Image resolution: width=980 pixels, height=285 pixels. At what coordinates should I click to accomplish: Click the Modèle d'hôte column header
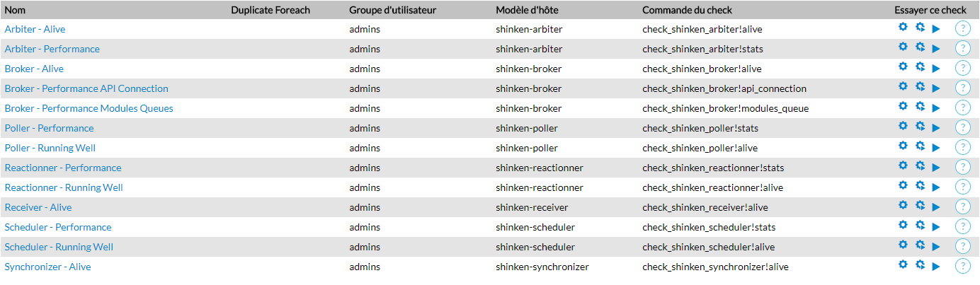coord(532,10)
